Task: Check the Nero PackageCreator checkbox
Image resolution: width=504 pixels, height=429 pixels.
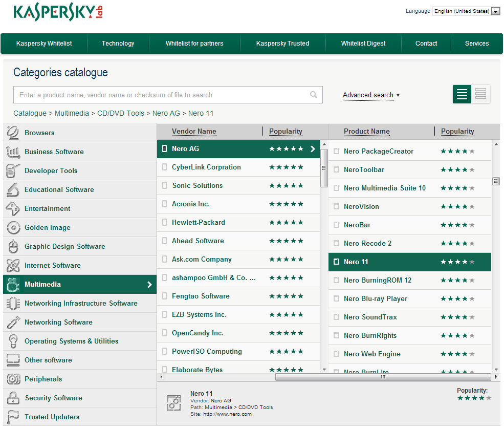Action: click(x=337, y=151)
